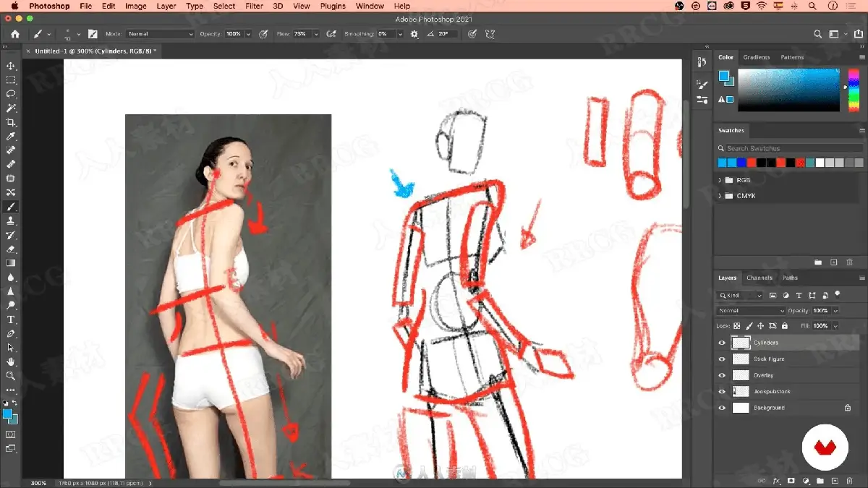The width and height of the screenshot is (868, 488).
Task: Select the Crop tool
Action: pyautogui.click(x=11, y=122)
